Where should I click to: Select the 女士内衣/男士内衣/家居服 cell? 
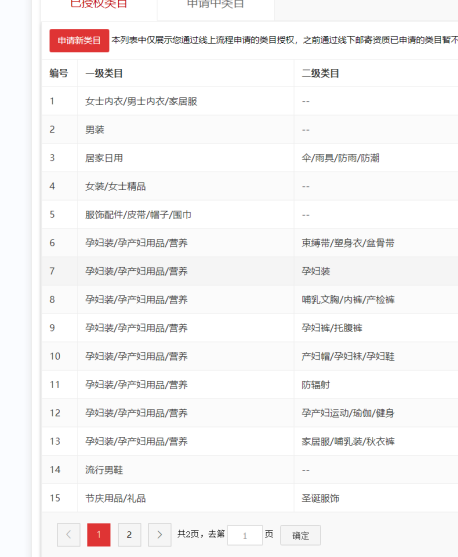coord(185,101)
